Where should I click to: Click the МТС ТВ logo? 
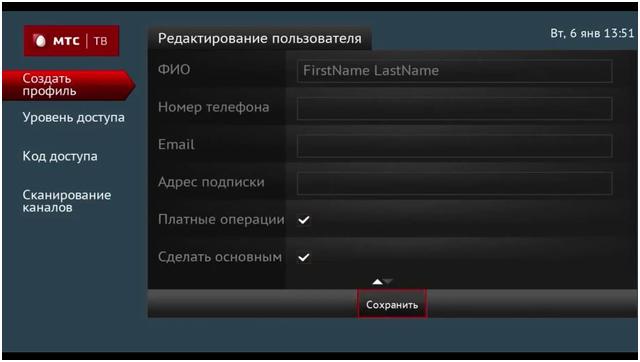[x=71, y=40]
